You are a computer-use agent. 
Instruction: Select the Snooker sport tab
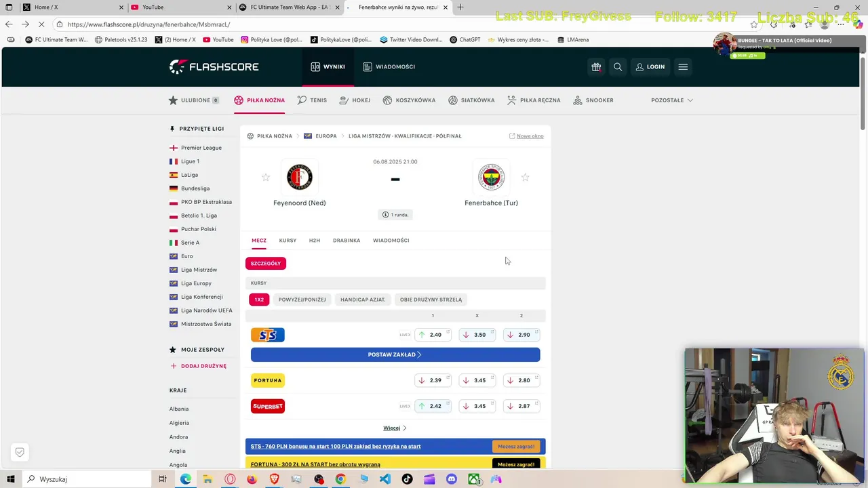coord(593,100)
